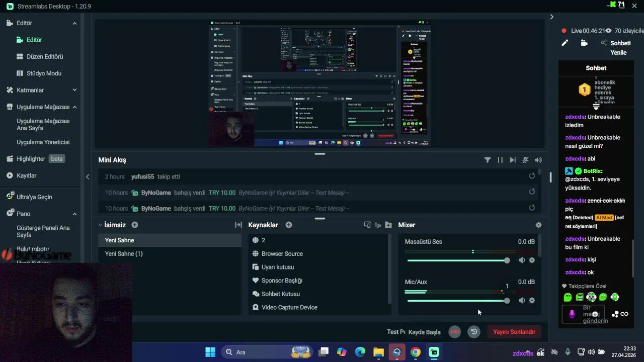Image resolution: width=644 pixels, height=362 pixels.
Task: Expand the Katmanlar sidebar section
Action: [74, 90]
